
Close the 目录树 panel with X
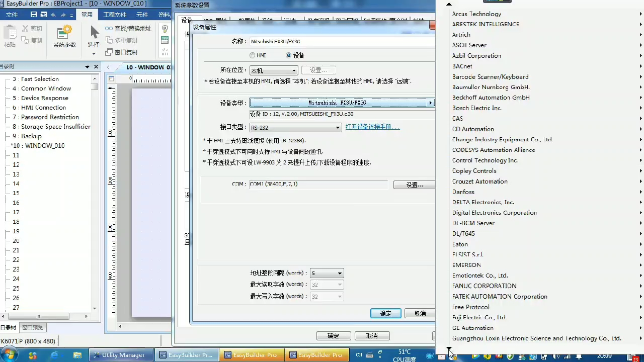coord(96,67)
